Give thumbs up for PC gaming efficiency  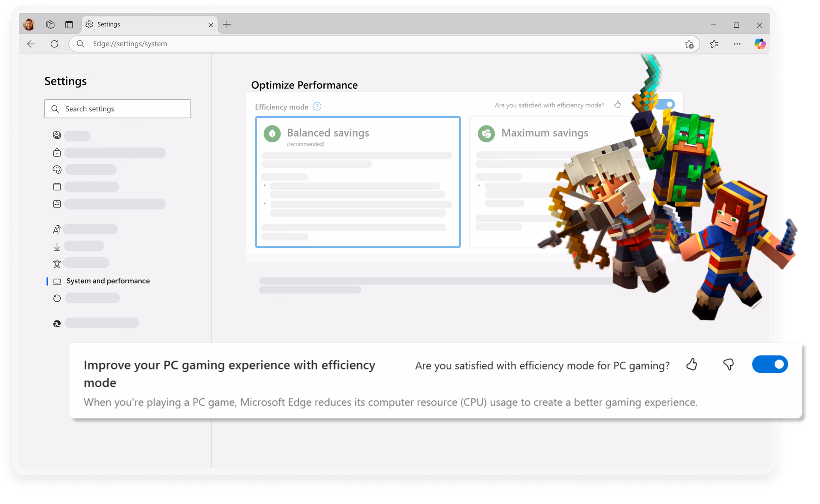click(692, 364)
